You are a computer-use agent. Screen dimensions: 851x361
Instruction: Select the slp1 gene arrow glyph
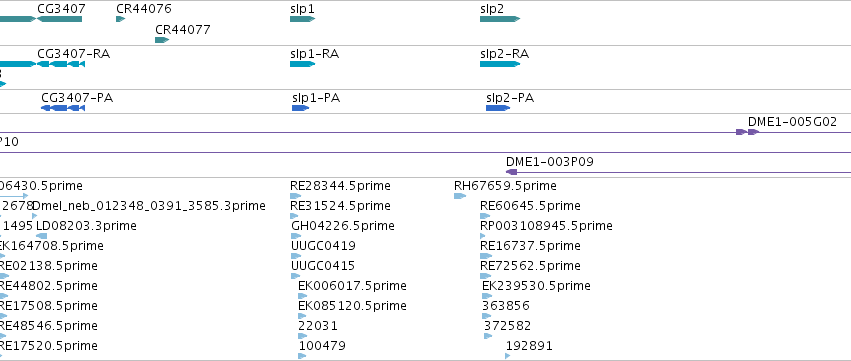(x=302, y=19)
